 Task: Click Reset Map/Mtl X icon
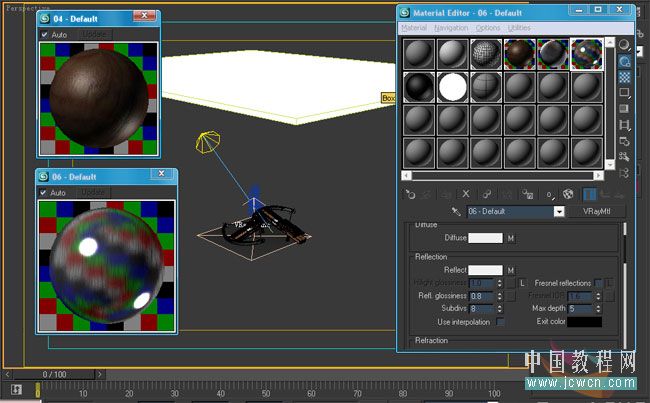click(x=466, y=194)
